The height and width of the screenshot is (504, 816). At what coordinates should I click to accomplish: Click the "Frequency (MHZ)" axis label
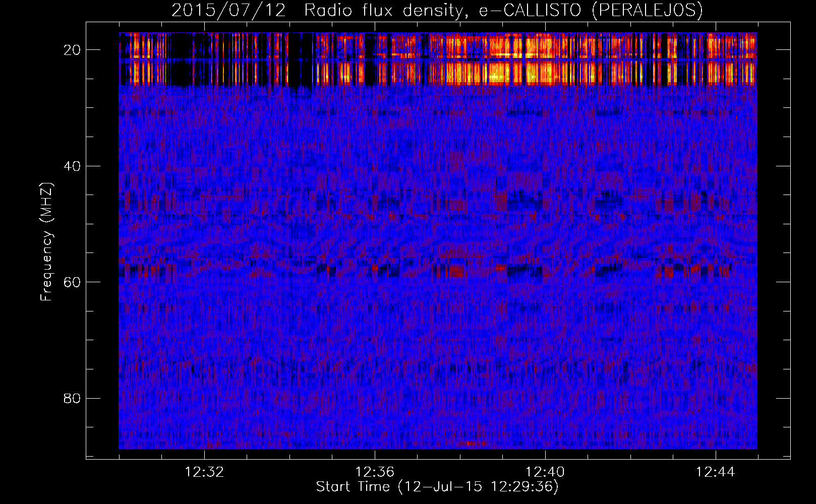tap(46, 242)
